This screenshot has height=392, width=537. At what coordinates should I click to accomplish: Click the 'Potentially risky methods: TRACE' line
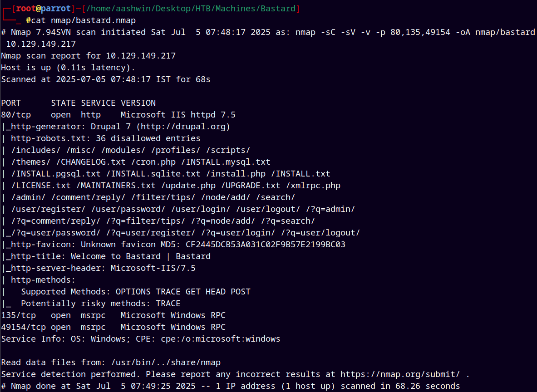(101, 304)
